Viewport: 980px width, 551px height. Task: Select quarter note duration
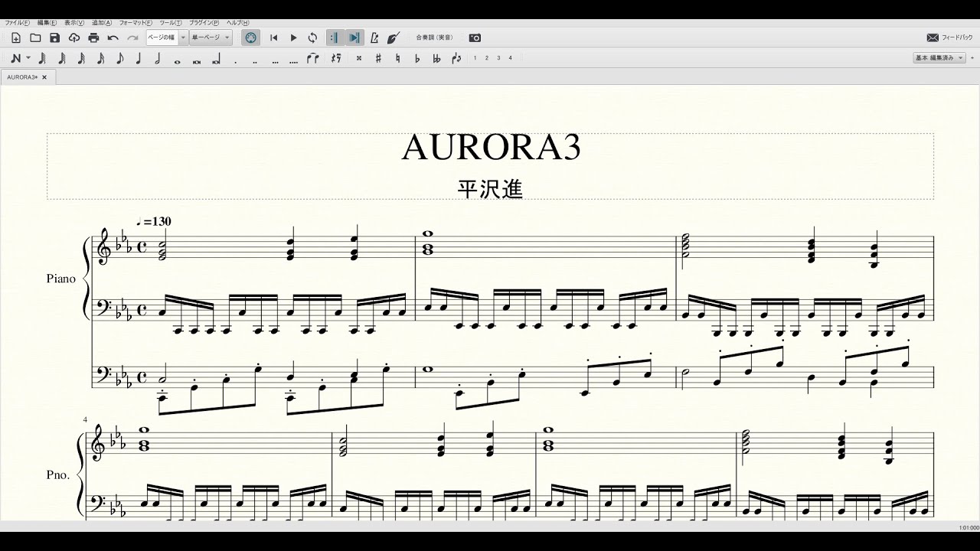tap(139, 58)
